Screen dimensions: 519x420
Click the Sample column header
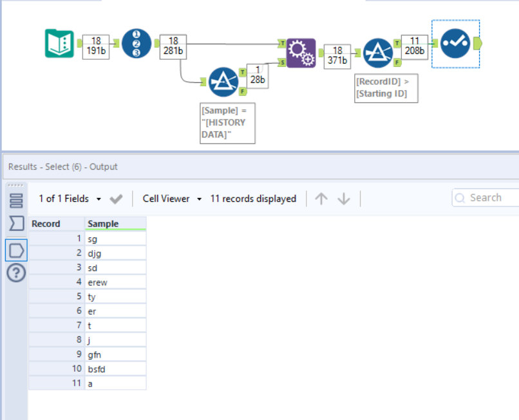(102, 223)
